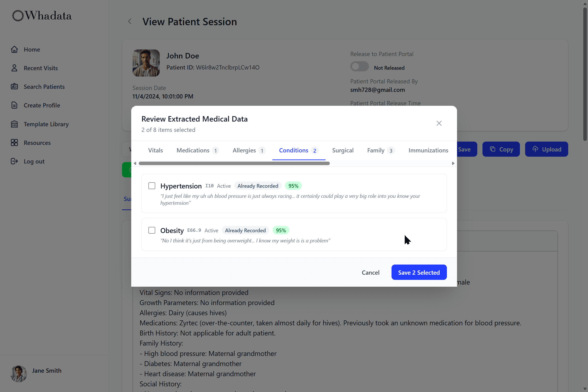
Task: Click the back chevron near View Patient Session
Action: [x=130, y=21]
